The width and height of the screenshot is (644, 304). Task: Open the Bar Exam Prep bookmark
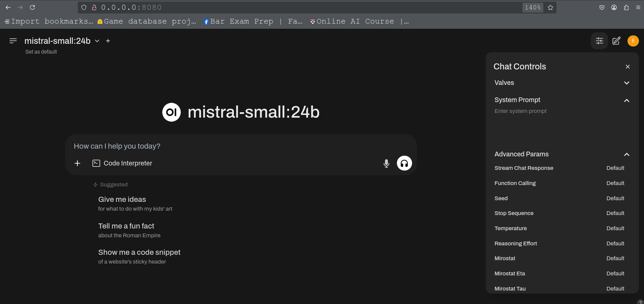[x=253, y=21]
